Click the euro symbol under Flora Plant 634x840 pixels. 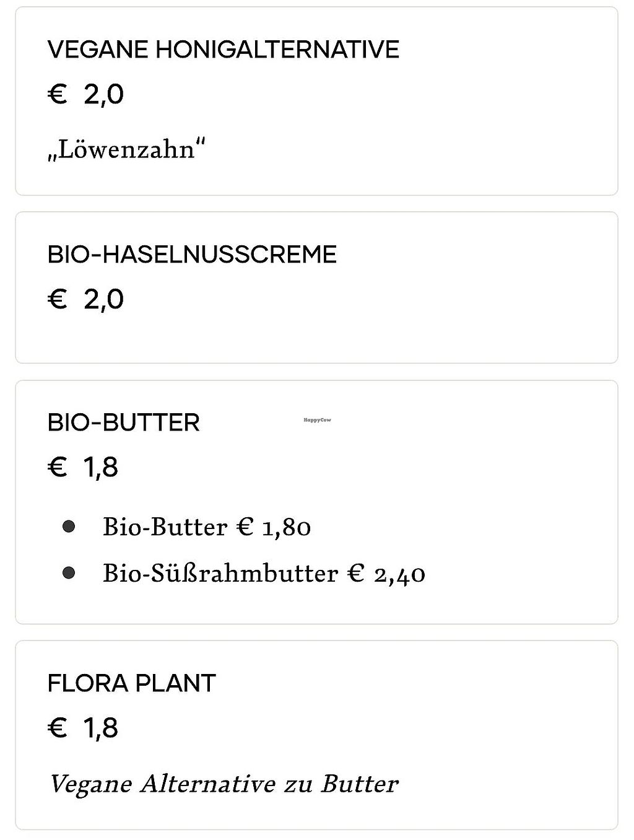[57, 728]
